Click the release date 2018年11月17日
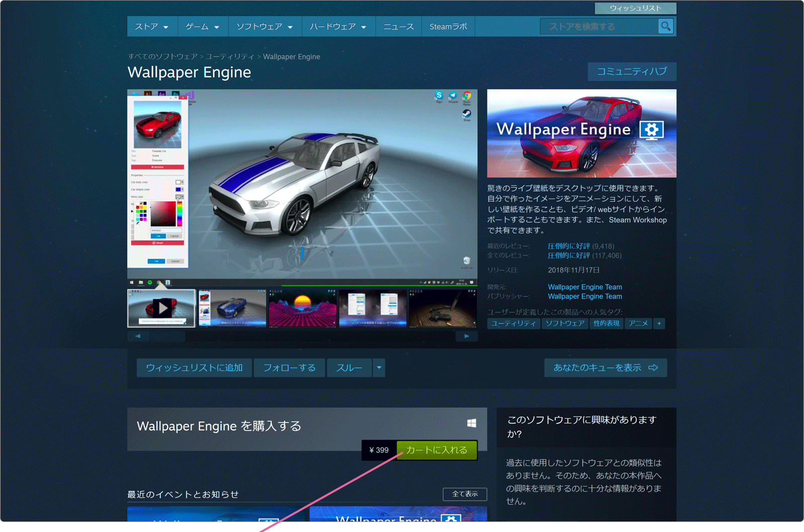This screenshot has height=532, width=804. click(x=574, y=270)
